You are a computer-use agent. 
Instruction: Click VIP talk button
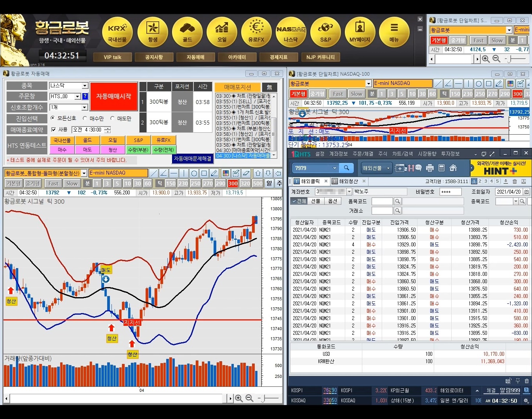click(113, 57)
